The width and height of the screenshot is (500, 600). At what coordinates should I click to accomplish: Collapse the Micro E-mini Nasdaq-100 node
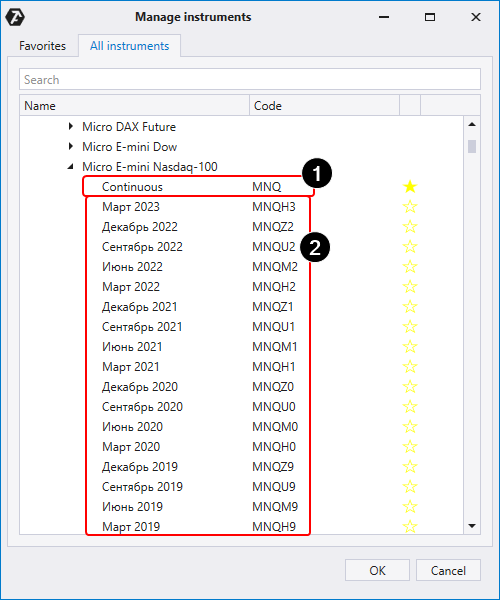coord(70,166)
